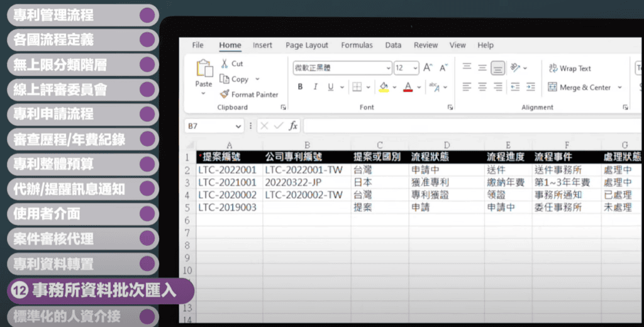This screenshot has height=327, width=644.
Task: Toggle Wrap Text for selected cells
Action: [569, 69]
